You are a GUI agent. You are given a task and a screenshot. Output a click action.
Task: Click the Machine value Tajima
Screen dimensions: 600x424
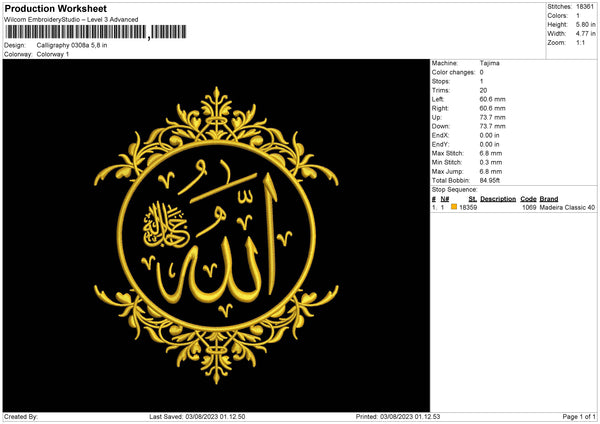(x=489, y=63)
